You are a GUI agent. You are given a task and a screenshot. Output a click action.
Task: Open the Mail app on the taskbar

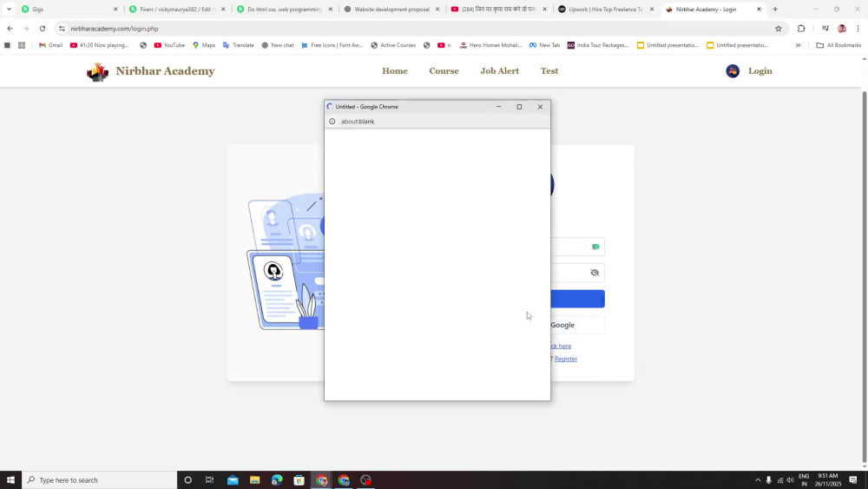click(x=233, y=480)
